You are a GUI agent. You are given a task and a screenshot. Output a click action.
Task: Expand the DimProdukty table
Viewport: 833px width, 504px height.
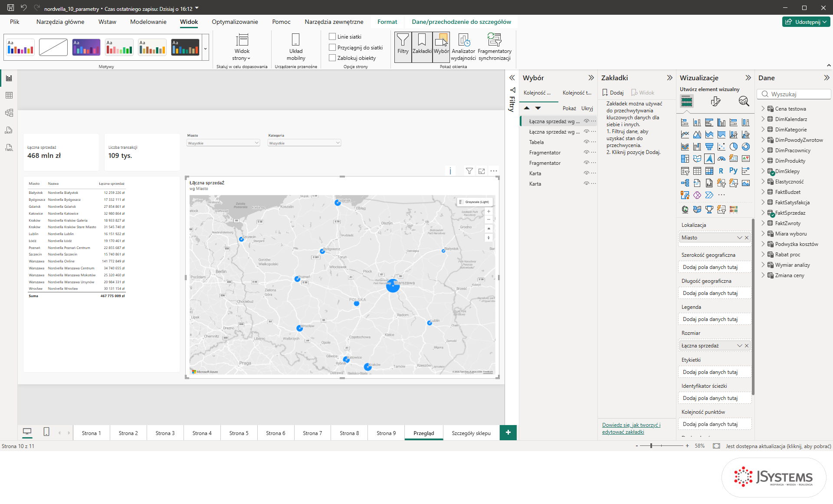[763, 161]
